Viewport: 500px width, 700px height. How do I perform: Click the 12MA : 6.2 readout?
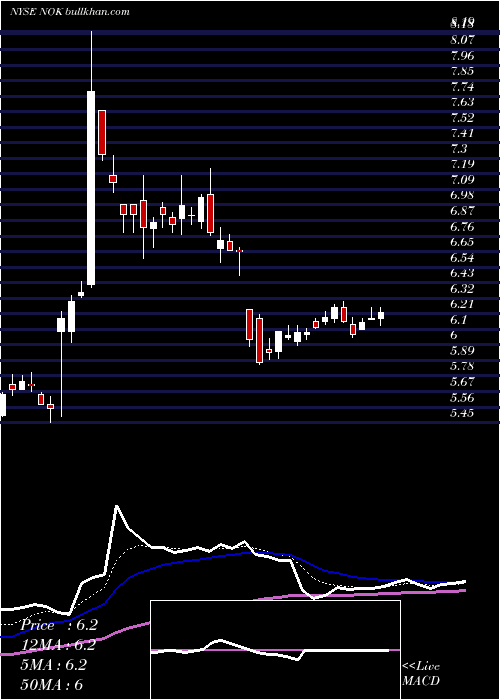click(x=58, y=645)
